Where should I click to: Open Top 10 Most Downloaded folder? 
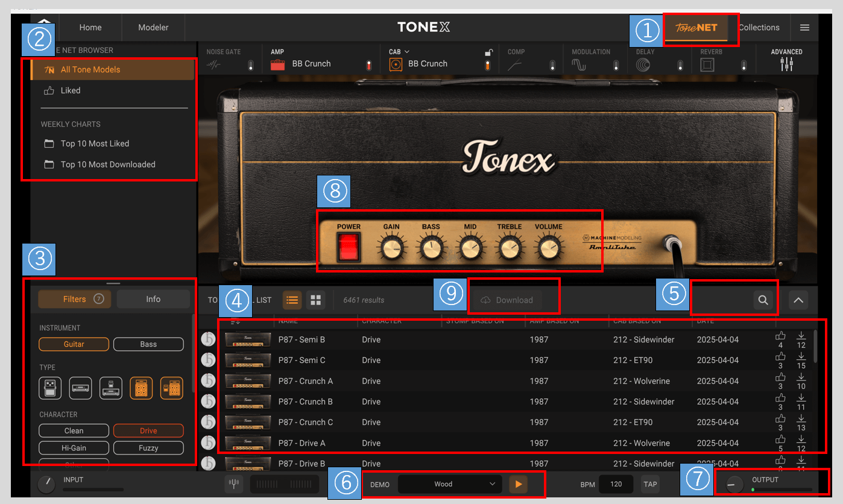click(x=99, y=164)
